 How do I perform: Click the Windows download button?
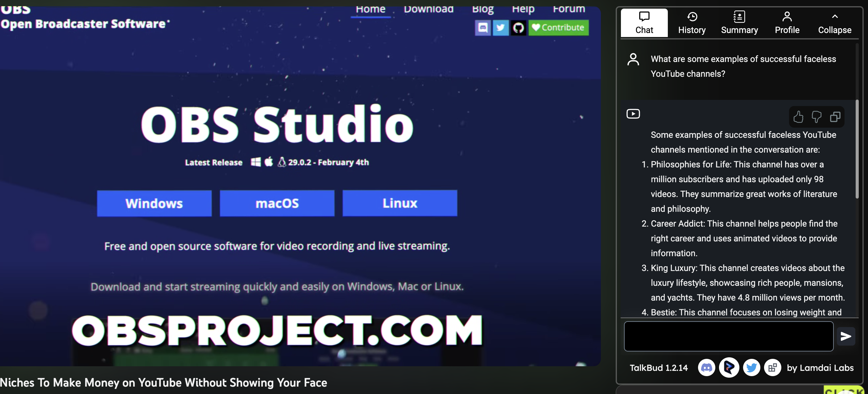click(x=154, y=203)
